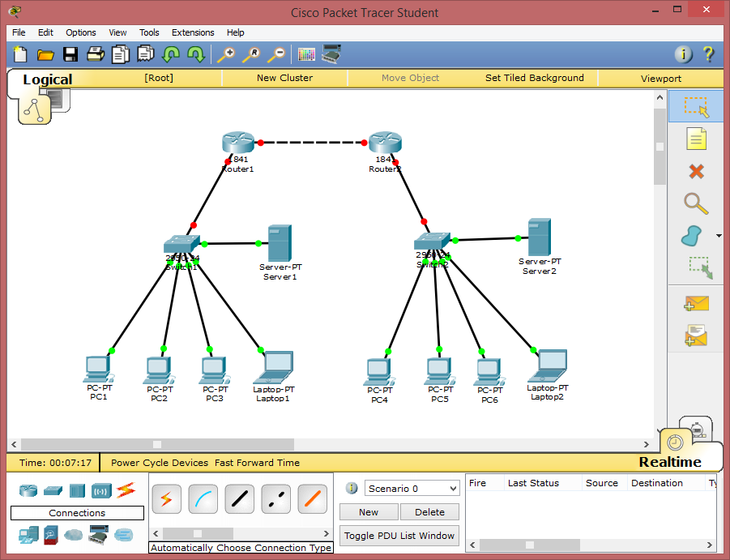The width and height of the screenshot is (730, 560).
Task: Pick Copper Straight-Through cable
Action: tap(239, 499)
